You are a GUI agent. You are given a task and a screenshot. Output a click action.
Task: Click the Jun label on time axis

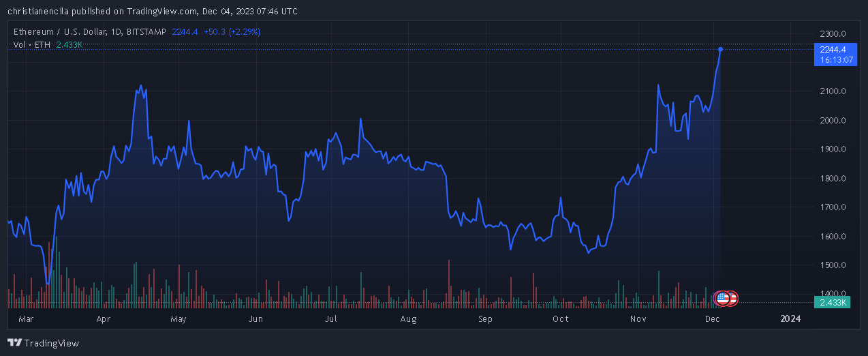tap(255, 318)
